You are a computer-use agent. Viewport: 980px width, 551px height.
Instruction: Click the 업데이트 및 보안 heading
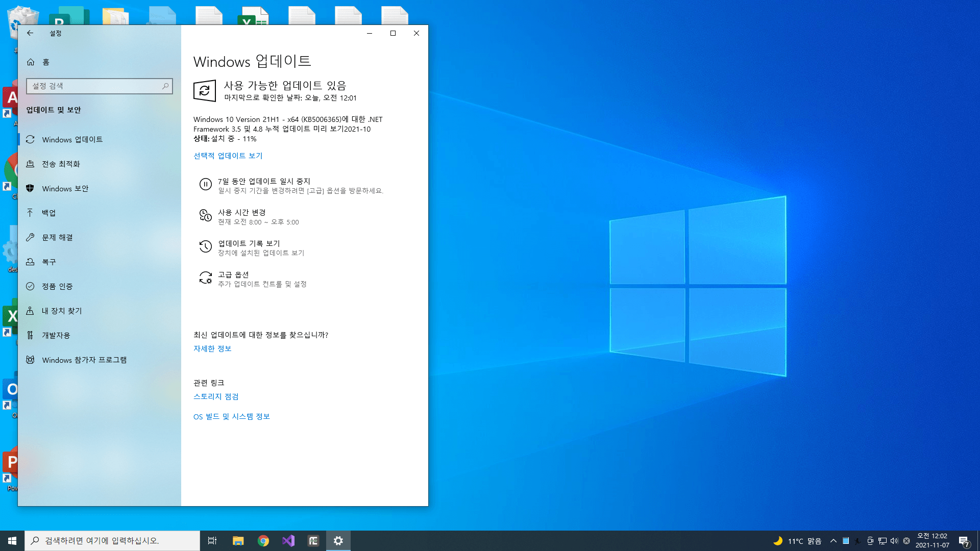click(54, 110)
